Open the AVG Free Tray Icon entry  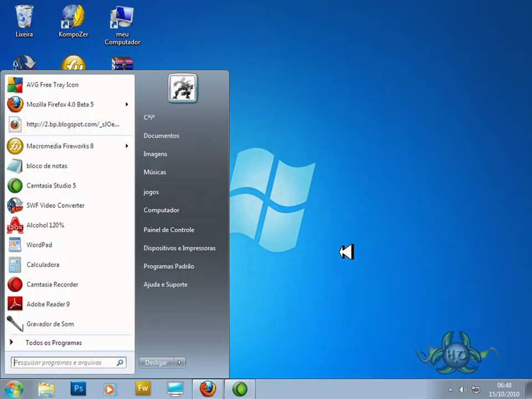click(70, 85)
